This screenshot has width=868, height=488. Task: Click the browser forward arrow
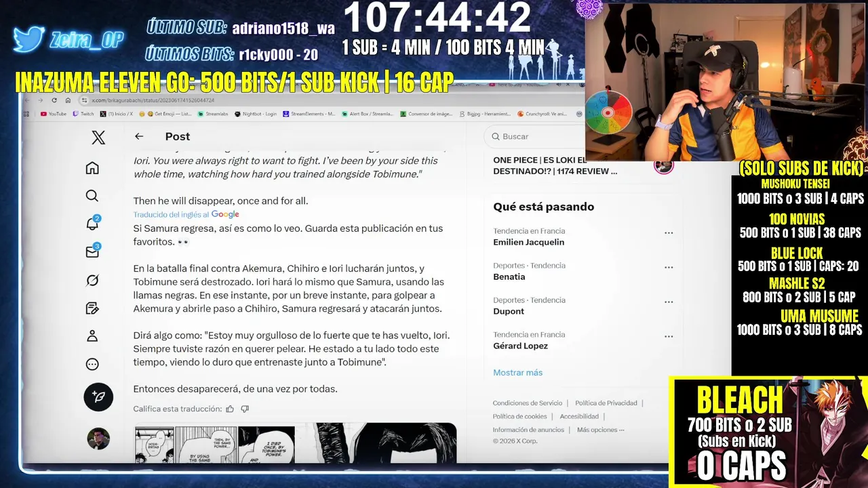click(40, 100)
